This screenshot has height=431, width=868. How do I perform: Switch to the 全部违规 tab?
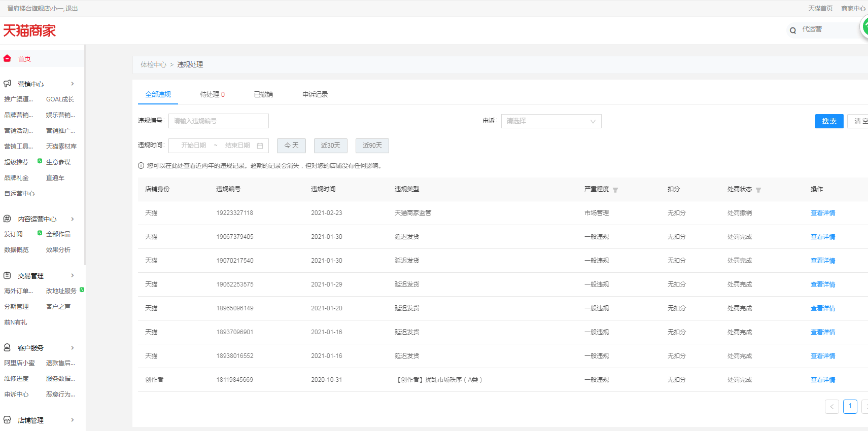[158, 94]
